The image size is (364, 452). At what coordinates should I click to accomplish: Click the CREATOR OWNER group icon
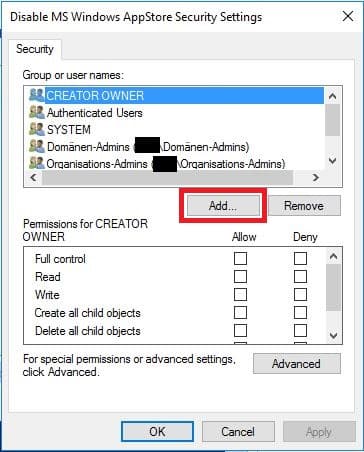(x=36, y=95)
